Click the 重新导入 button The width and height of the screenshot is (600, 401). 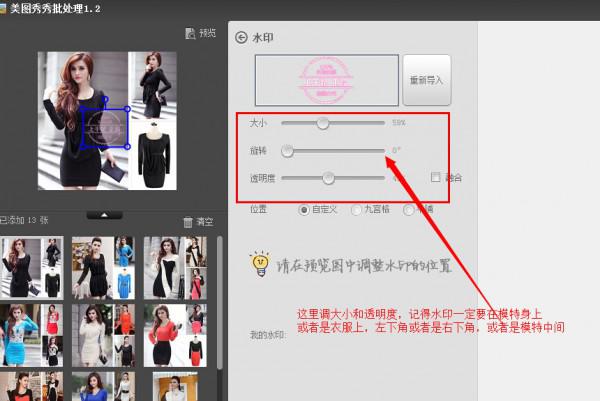[427, 80]
